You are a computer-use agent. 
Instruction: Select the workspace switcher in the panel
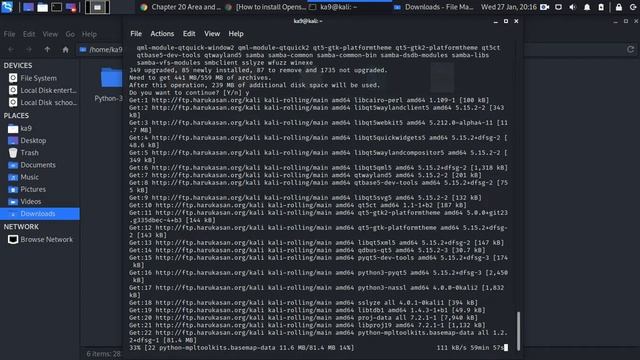97,7
